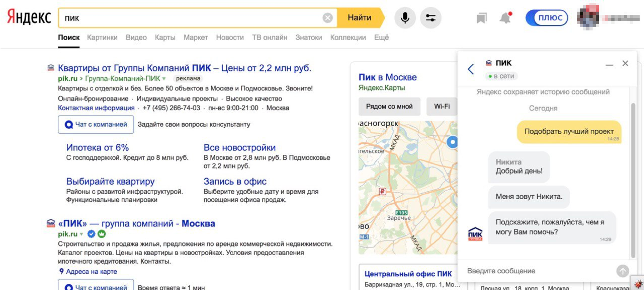The height and width of the screenshot is (290, 644).
Task: Open the 'Ещё' more services menu
Action: (381, 37)
